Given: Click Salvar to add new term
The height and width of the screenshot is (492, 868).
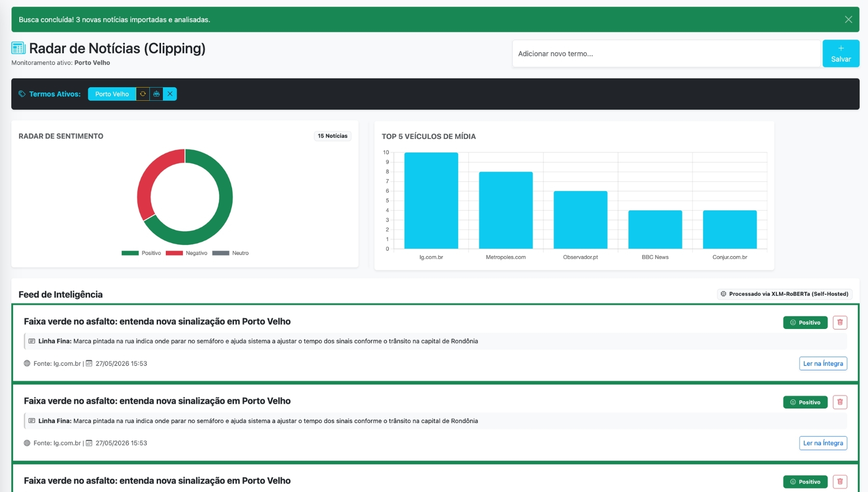Looking at the screenshot, I should tap(841, 54).
